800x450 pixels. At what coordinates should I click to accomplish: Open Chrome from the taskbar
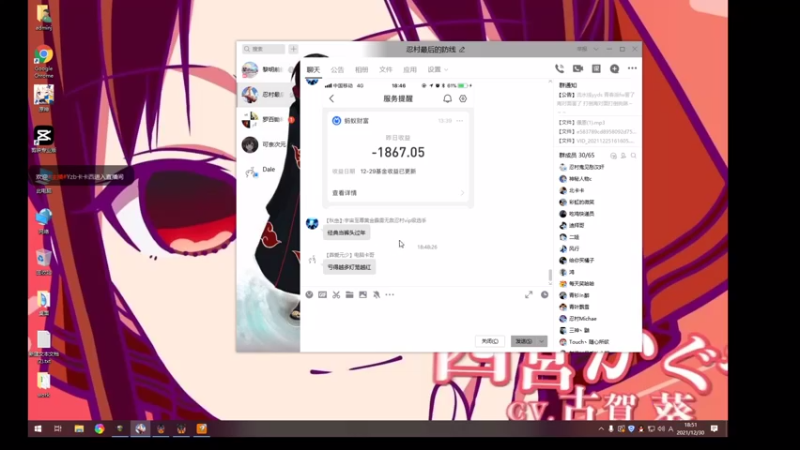click(99, 429)
